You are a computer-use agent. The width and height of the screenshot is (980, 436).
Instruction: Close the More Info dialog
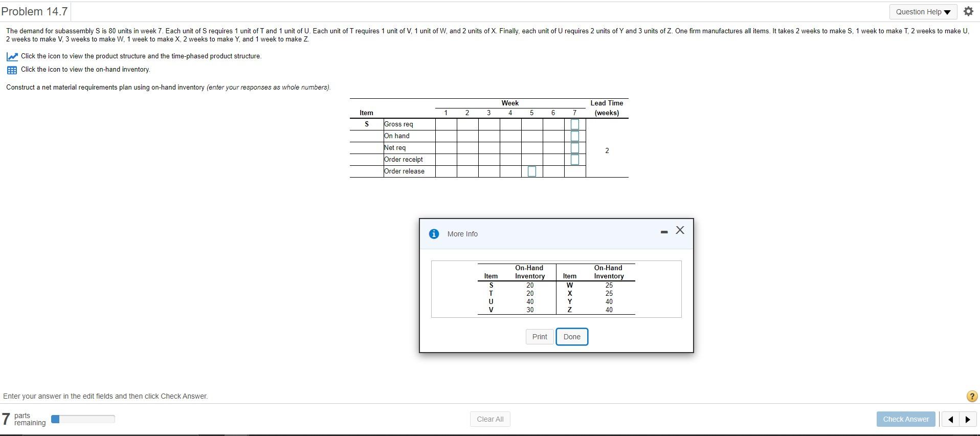click(x=680, y=230)
